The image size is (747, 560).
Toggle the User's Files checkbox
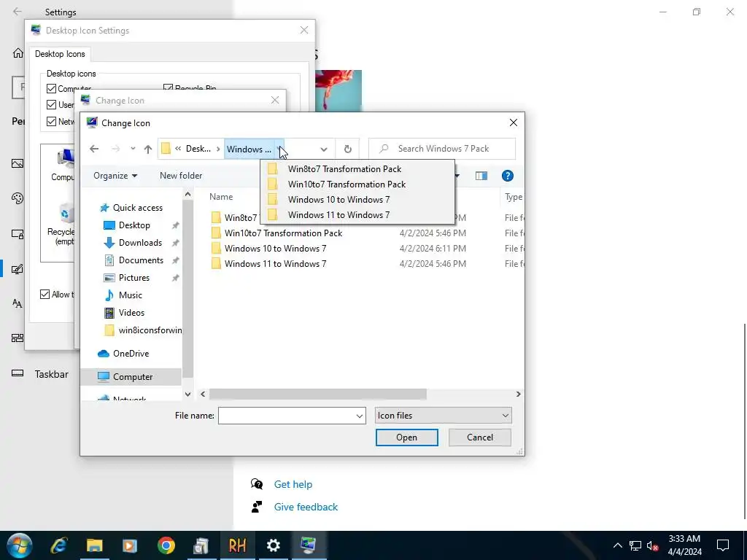click(52, 105)
